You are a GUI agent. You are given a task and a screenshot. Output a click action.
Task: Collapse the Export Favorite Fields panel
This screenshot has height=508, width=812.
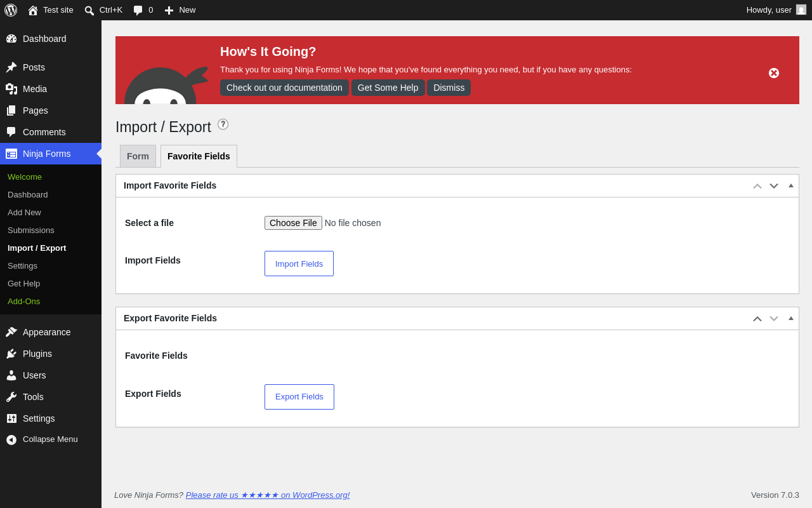pyautogui.click(x=791, y=318)
